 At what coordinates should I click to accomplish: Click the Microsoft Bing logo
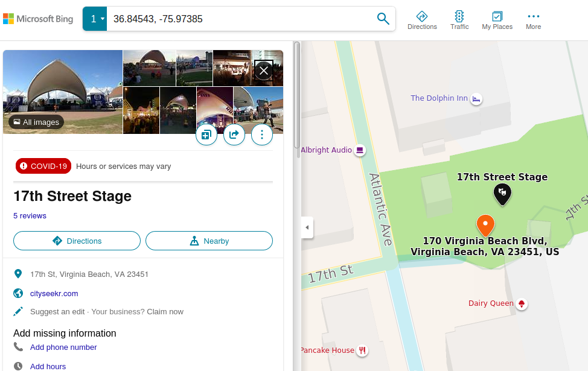coord(38,19)
